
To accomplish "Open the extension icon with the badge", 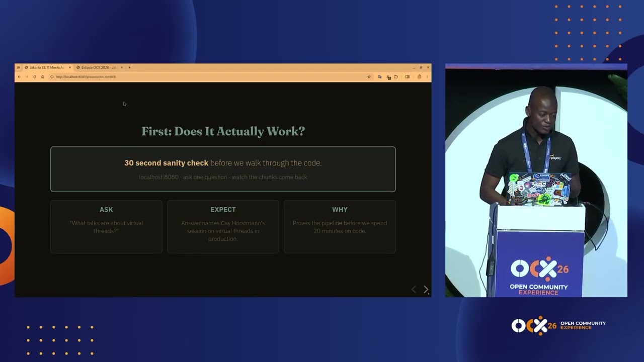I will pyautogui.click(x=388, y=77).
